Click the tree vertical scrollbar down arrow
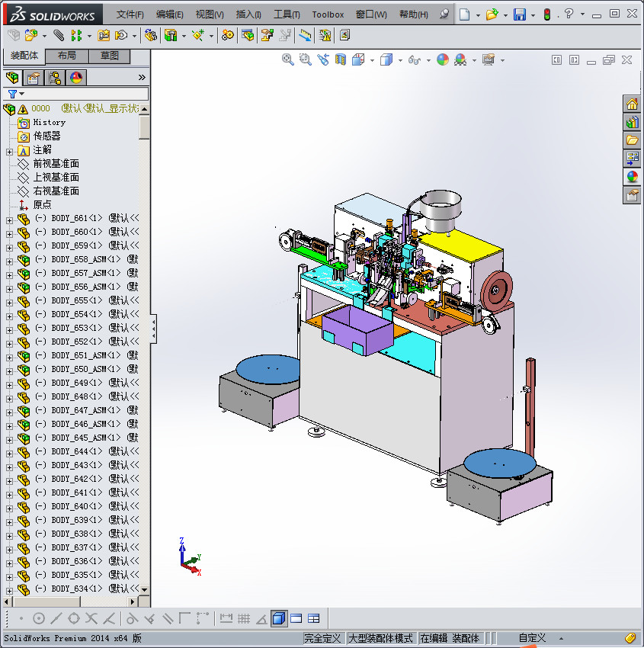The width and height of the screenshot is (644, 648). (x=144, y=590)
